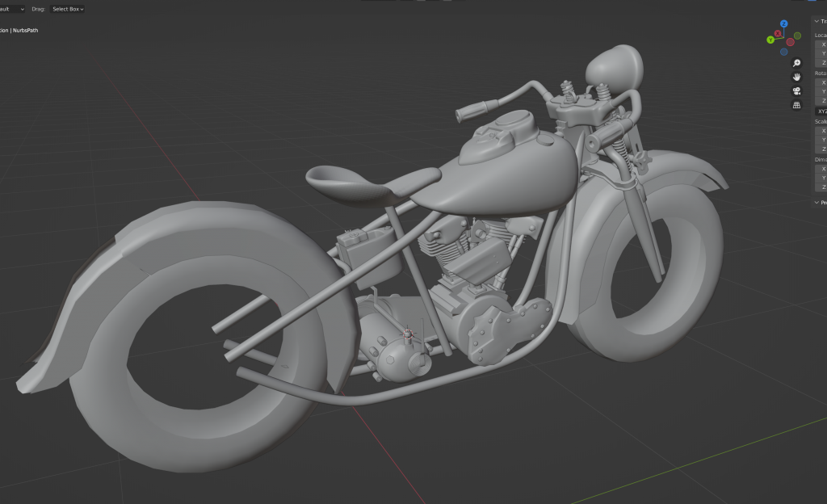Click the dim green negative-Y gizmo circle
Screen dimensions: 827x504
(798, 34)
